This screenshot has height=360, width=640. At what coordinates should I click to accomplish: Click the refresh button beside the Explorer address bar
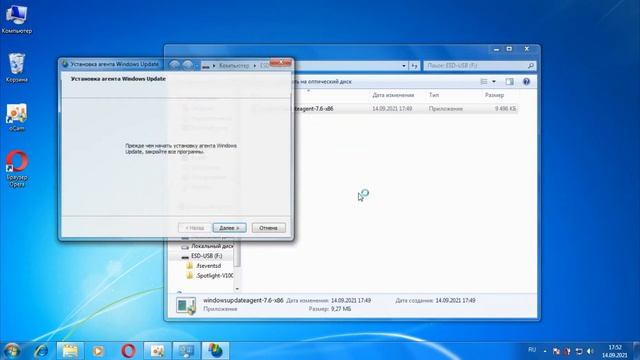(x=414, y=66)
